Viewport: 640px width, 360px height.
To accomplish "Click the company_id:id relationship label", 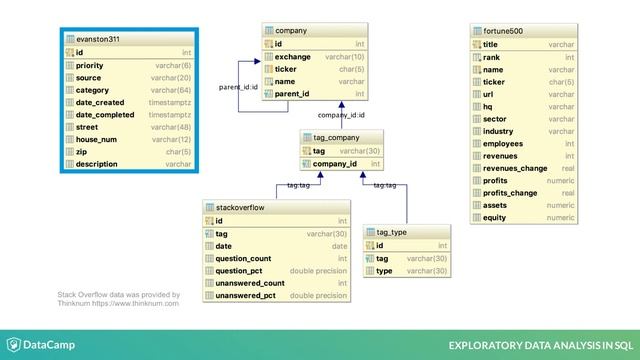I will point(341,116).
